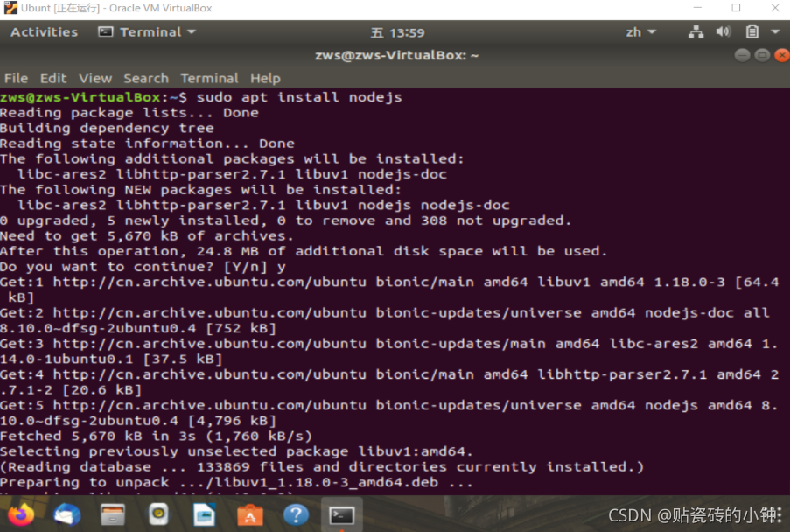Open Rhythmbox music player in dock
Image resolution: width=790 pixels, height=532 pixels.
click(x=158, y=514)
